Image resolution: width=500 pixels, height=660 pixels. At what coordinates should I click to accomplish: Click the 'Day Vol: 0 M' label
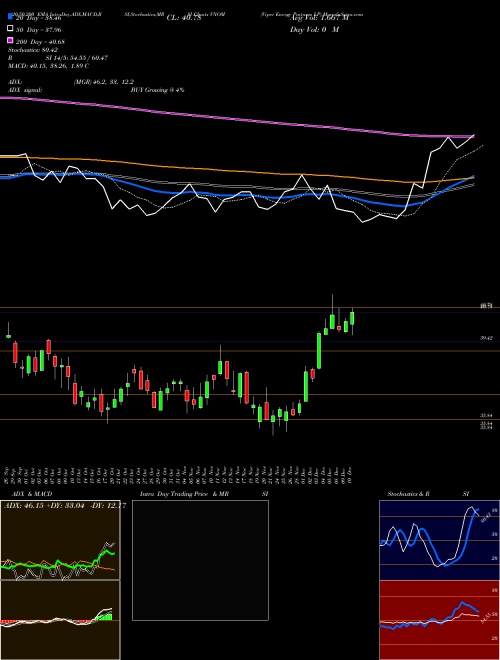pos(314,29)
